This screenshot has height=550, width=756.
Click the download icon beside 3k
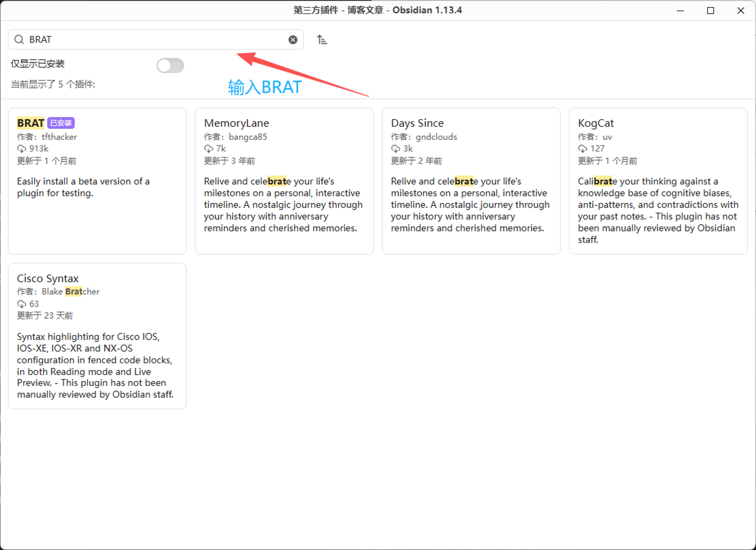click(395, 149)
